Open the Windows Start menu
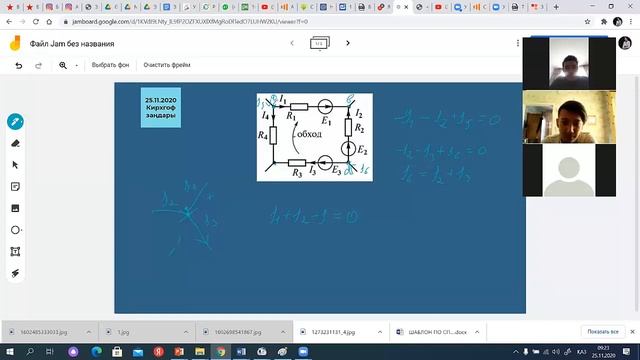 (x=9, y=351)
